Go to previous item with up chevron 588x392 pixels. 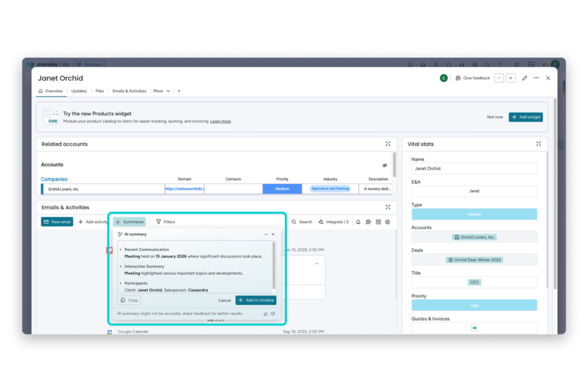[499, 78]
